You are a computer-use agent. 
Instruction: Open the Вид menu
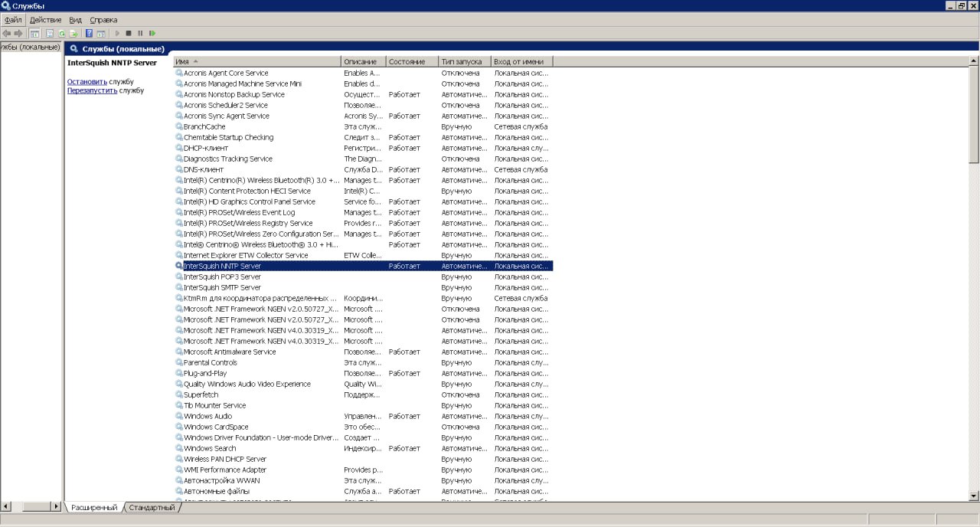pos(75,19)
